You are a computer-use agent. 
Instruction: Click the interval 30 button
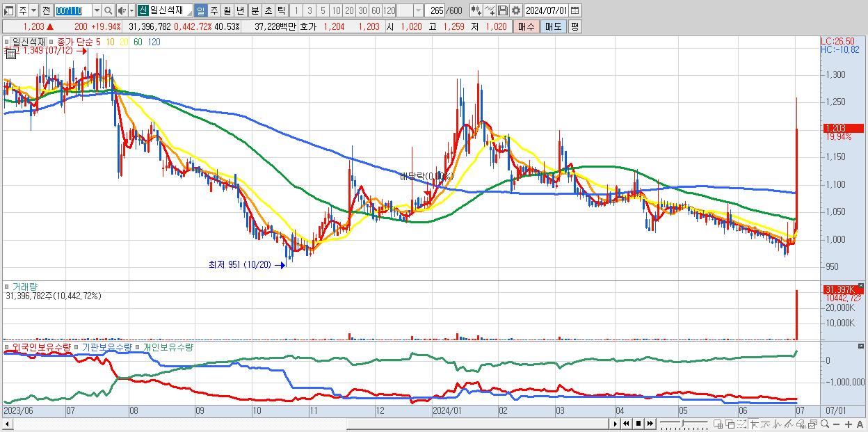362,10
